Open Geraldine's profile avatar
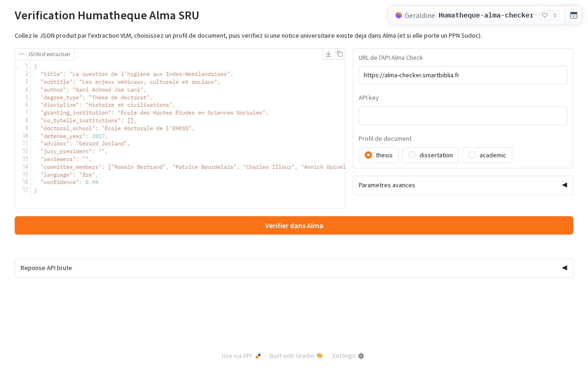Viewport: 588px width, 368px height. [x=399, y=15]
